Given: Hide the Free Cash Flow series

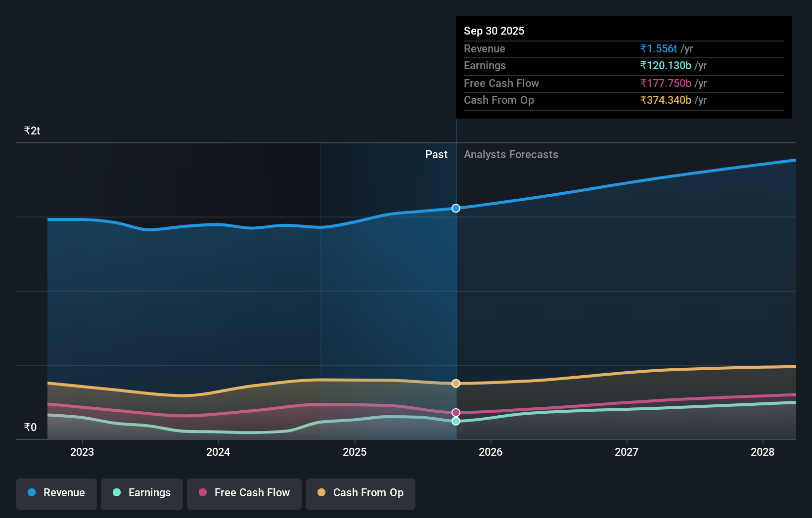Looking at the screenshot, I should point(244,493).
